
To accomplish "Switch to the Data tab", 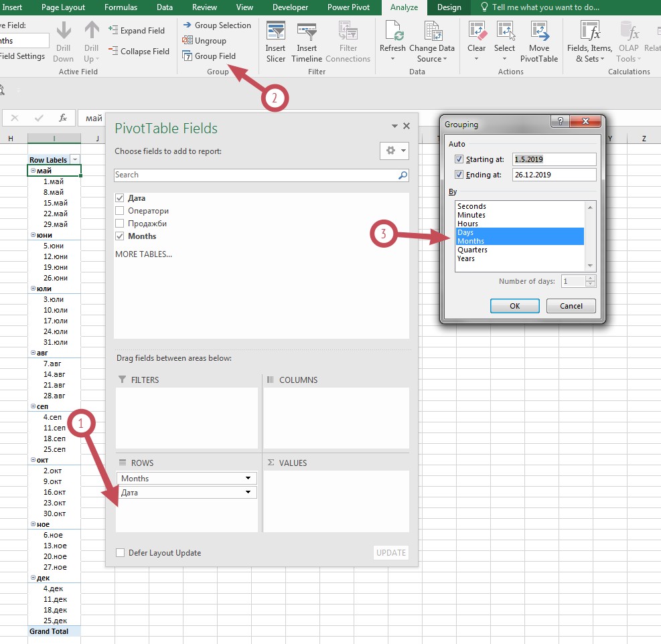I will tap(164, 7).
